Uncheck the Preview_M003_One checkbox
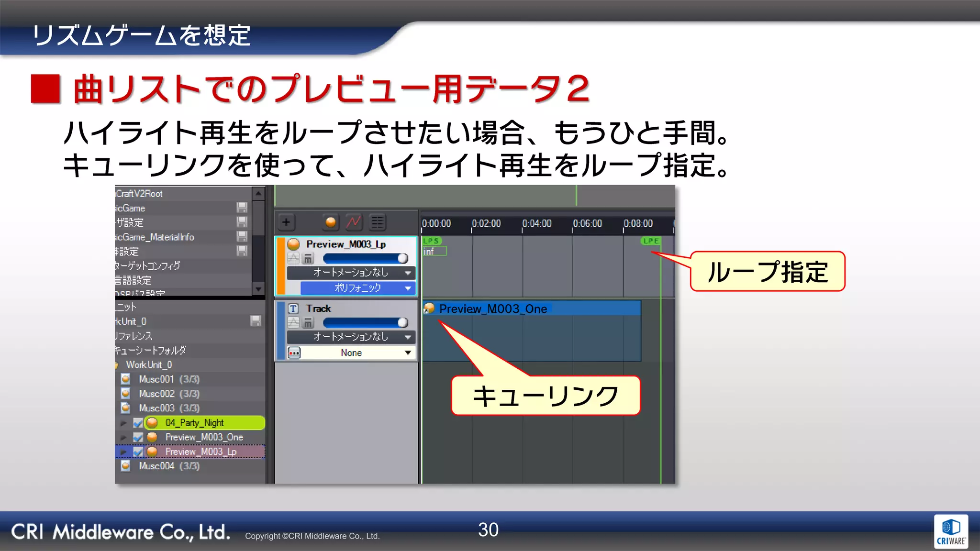The width and height of the screenshot is (980, 551). [138, 438]
